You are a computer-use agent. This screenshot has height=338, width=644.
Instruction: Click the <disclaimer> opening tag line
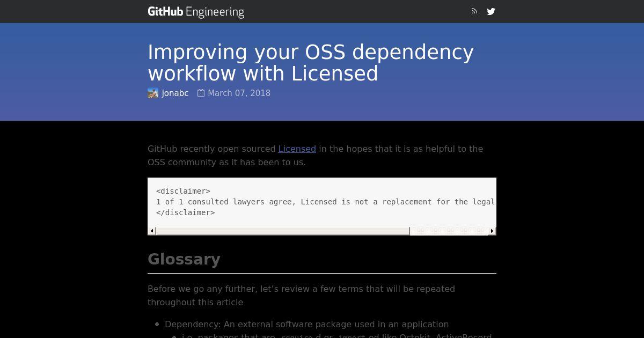tap(183, 191)
